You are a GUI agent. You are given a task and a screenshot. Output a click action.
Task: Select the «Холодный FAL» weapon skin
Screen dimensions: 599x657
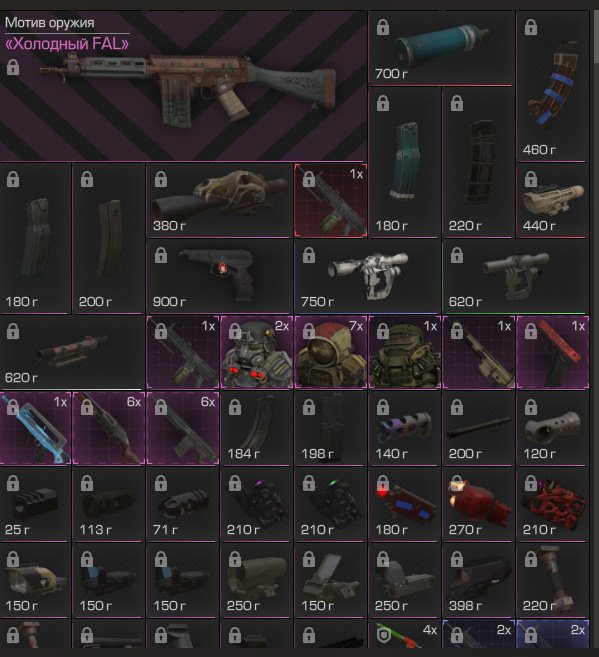pyautogui.click(x=183, y=86)
